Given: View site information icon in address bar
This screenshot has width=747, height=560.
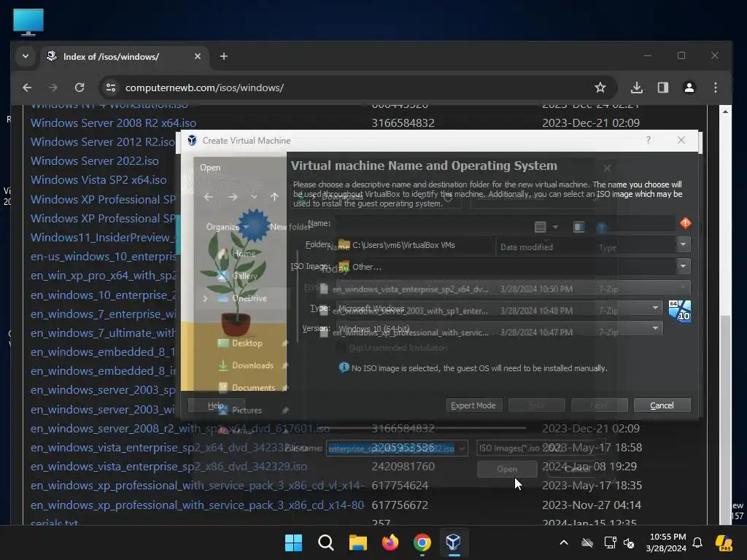Looking at the screenshot, I should (x=111, y=87).
